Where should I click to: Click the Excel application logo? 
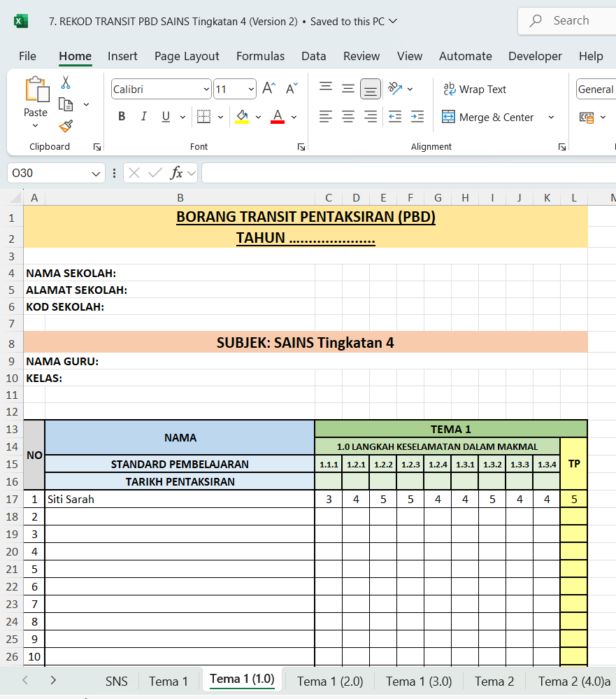point(21,21)
